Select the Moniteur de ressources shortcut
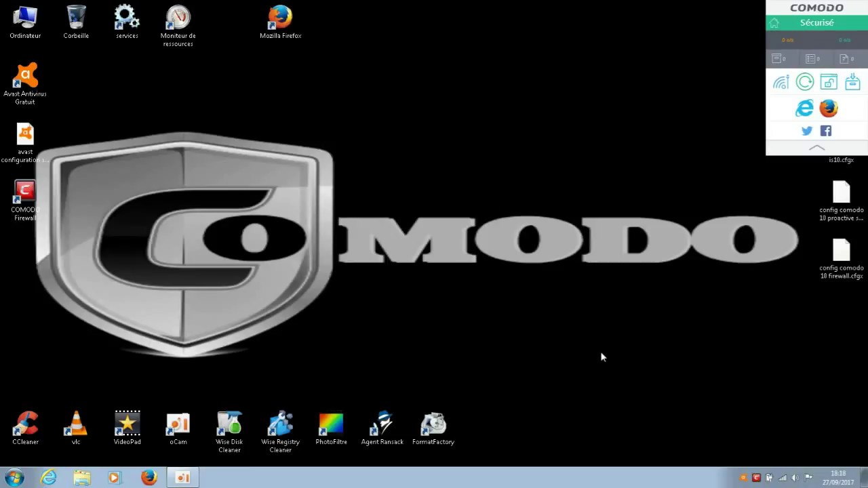 (x=178, y=26)
